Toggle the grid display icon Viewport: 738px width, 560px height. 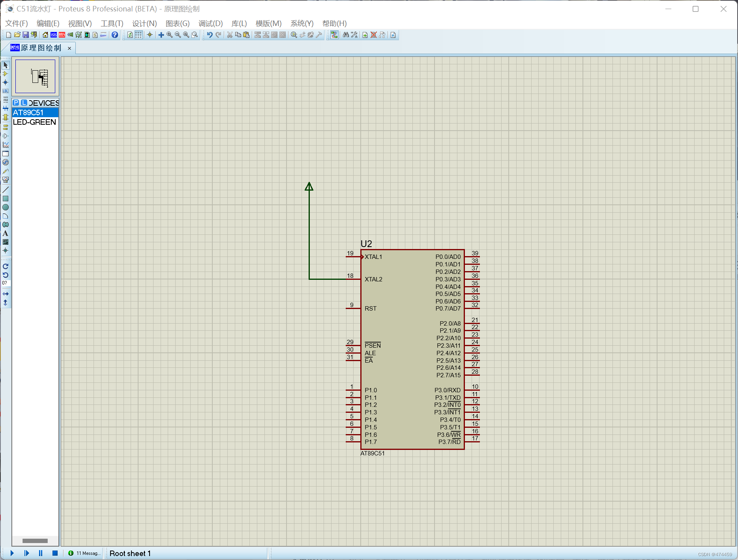coord(139,35)
